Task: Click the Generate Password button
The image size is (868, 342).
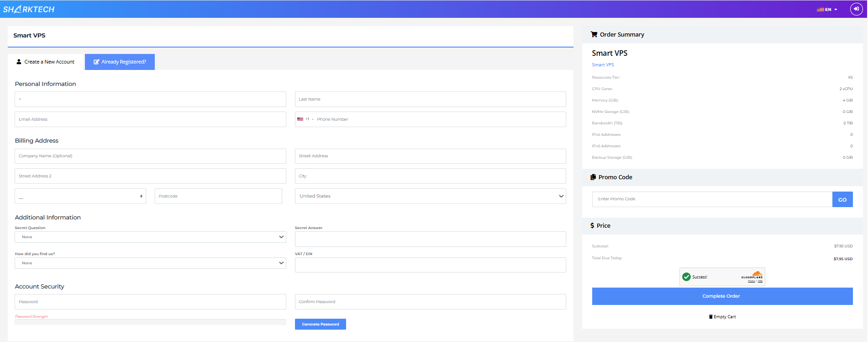Action: point(320,324)
